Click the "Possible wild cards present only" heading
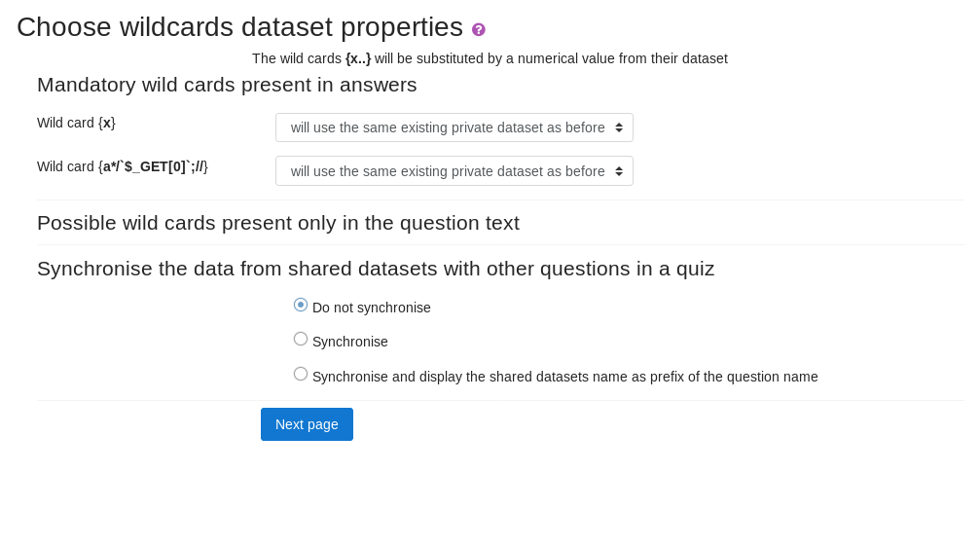Screen dimensions: 980x545 point(277,223)
